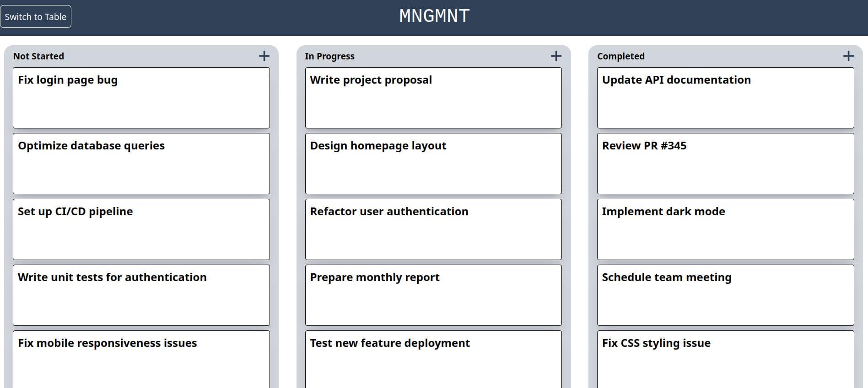Click the Review PR #345 card
Image resolution: width=868 pixels, height=388 pixels.
[x=725, y=164]
